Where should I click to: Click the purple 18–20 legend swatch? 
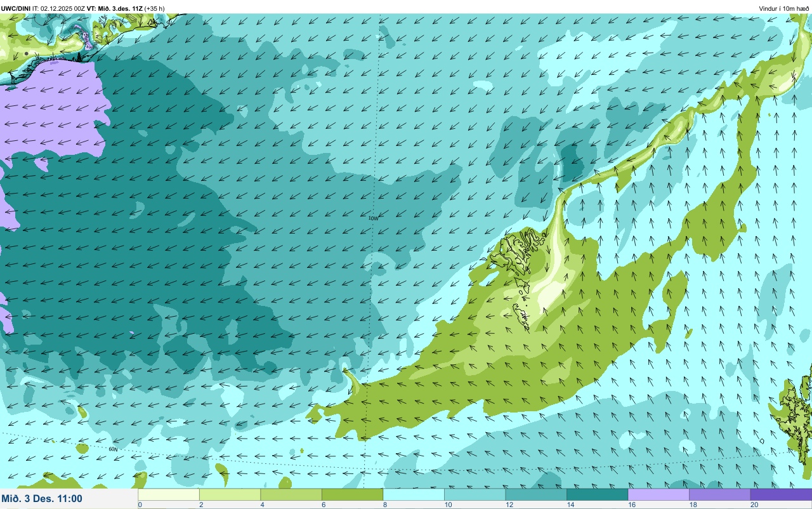[719, 494]
